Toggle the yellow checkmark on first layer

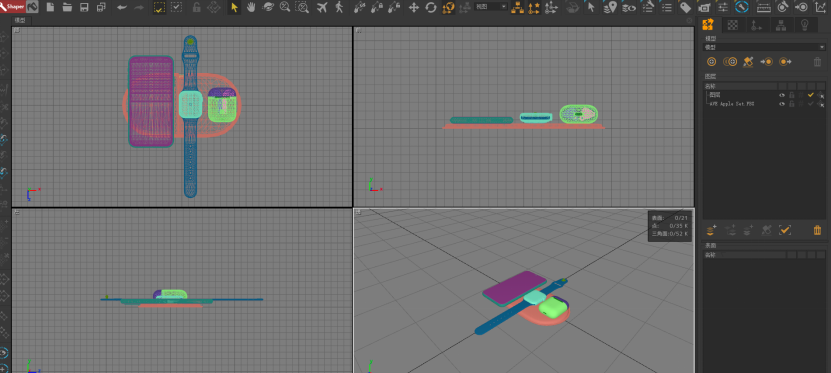pyautogui.click(x=810, y=95)
